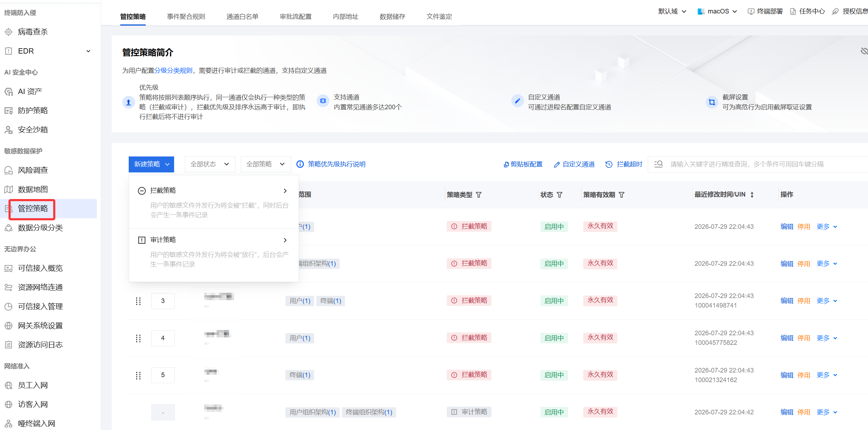The width and height of the screenshot is (868, 430).
Task: Click the 可信接入概览 sidebar icon
Action: 9,268
